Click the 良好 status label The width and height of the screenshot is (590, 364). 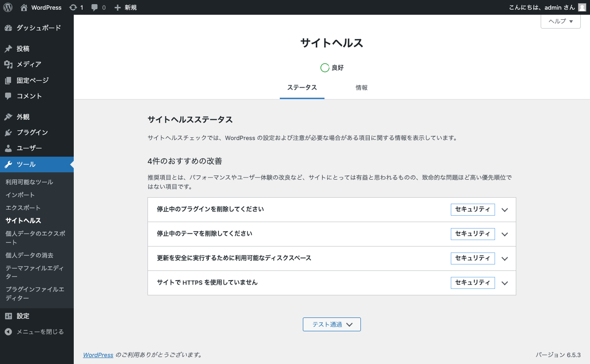(338, 68)
